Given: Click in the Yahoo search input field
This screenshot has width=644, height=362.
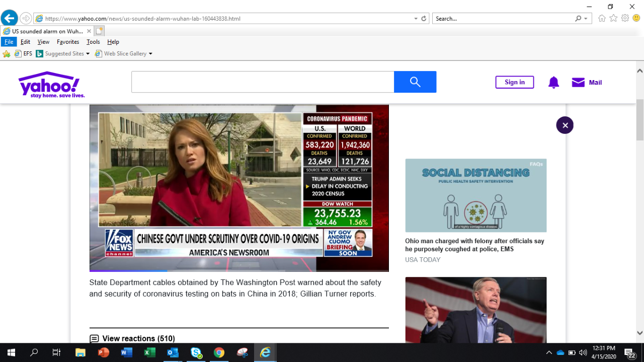Looking at the screenshot, I should point(262,82).
